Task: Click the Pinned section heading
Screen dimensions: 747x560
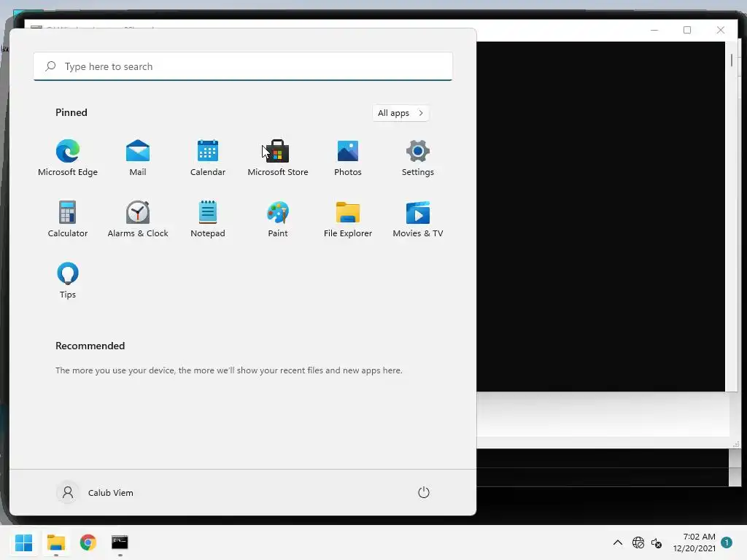Action: (x=71, y=112)
